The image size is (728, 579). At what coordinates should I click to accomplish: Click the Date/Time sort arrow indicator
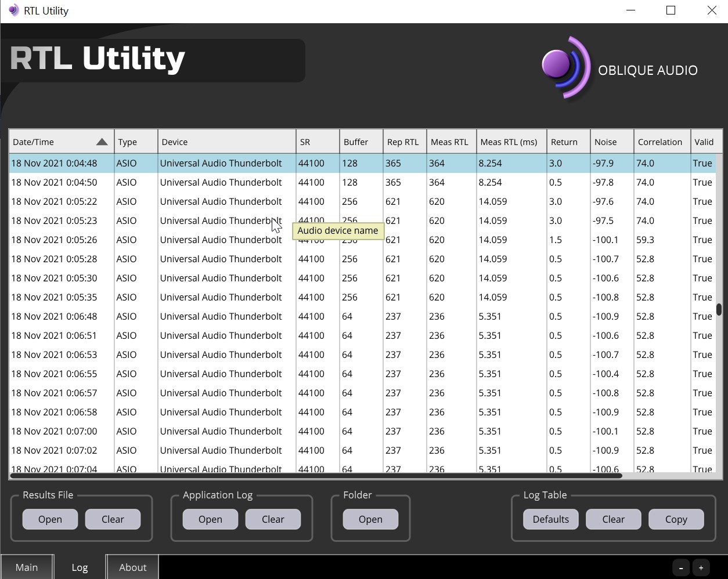(102, 142)
